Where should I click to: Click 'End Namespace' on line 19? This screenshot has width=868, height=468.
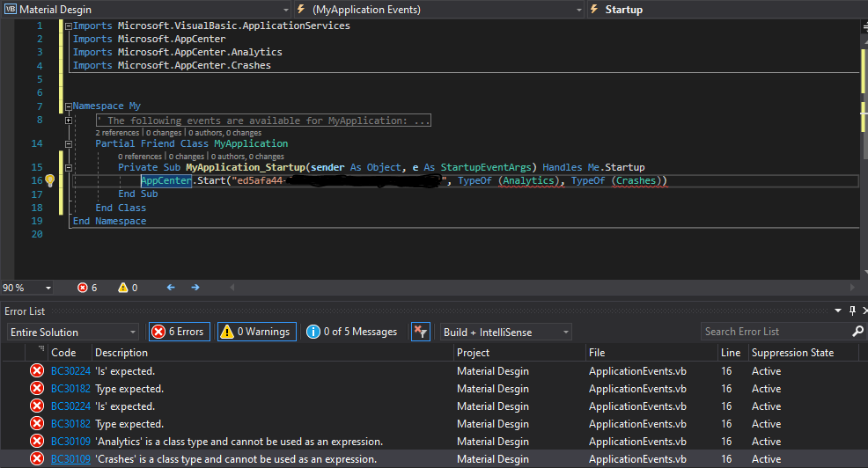pyautogui.click(x=110, y=221)
